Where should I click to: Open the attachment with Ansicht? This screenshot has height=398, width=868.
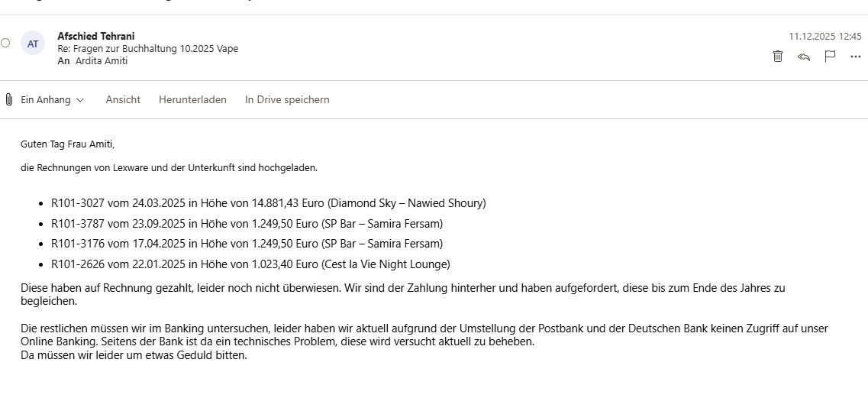pos(123,99)
